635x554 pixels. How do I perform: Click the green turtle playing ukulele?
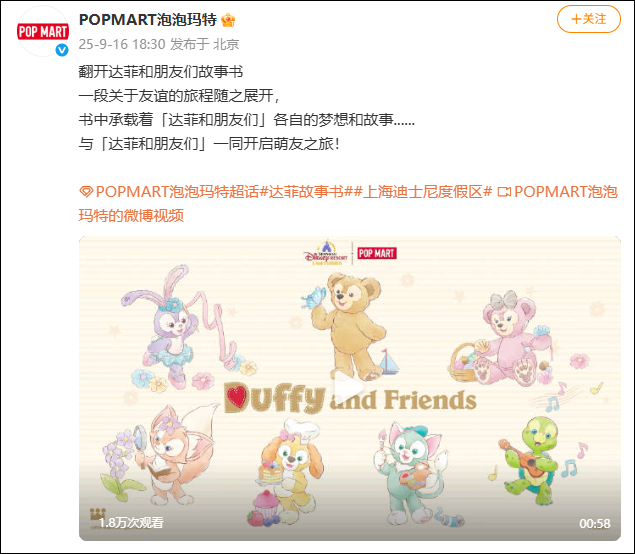pyautogui.click(x=533, y=460)
